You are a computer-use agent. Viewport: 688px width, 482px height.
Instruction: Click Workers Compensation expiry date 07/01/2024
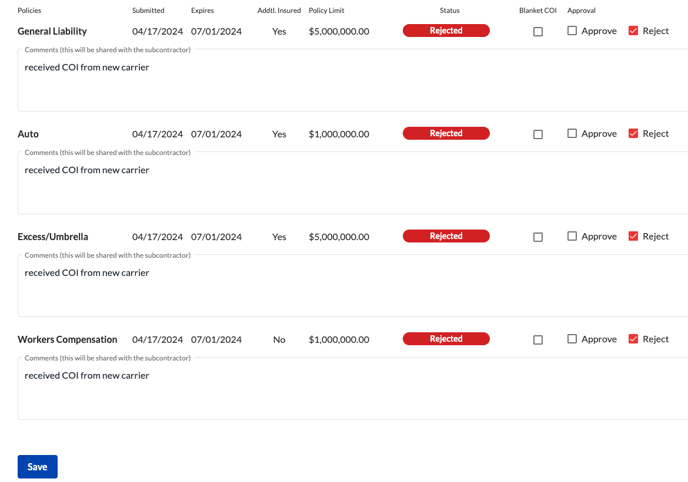tap(216, 339)
